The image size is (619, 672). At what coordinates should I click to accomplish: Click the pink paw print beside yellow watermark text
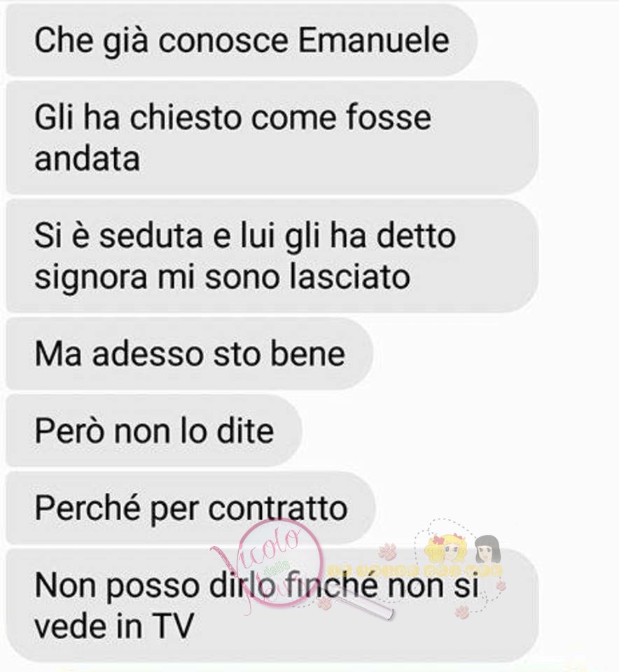point(389,550)
